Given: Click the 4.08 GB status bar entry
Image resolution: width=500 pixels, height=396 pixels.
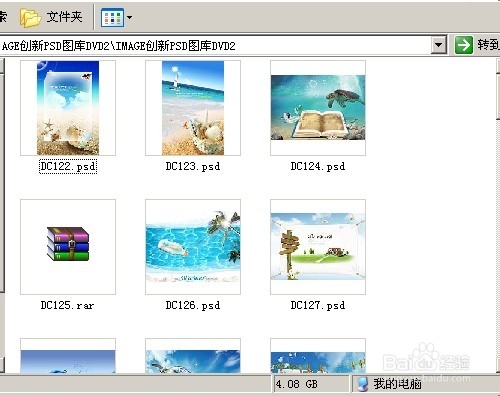Looking at the screenshot, I should tap(297, 384).
